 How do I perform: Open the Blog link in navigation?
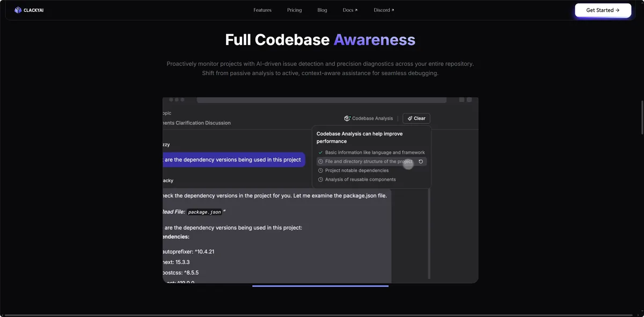tap(322, 10)
